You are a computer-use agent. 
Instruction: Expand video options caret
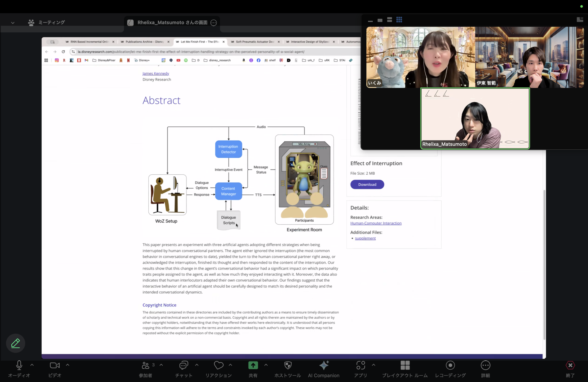click(x=68, y=365)
